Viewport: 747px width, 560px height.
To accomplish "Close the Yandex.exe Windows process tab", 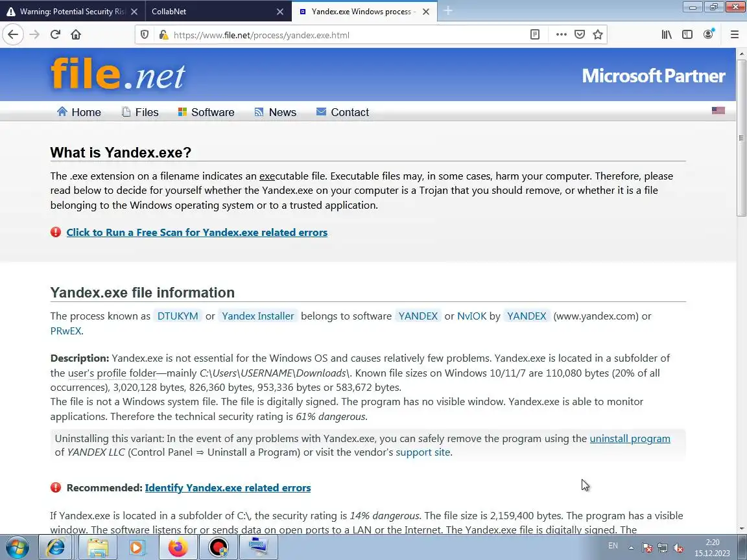I will [426, 12].
